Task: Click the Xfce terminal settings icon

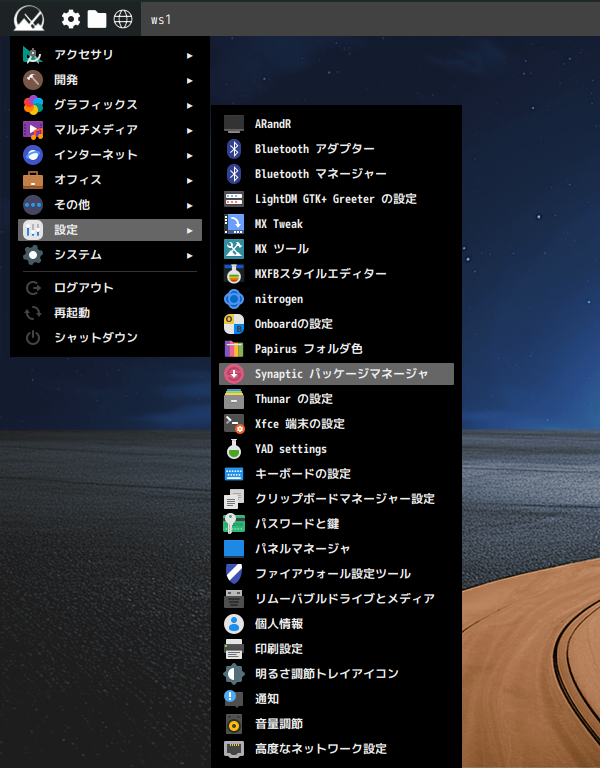Action: point(234,424)
